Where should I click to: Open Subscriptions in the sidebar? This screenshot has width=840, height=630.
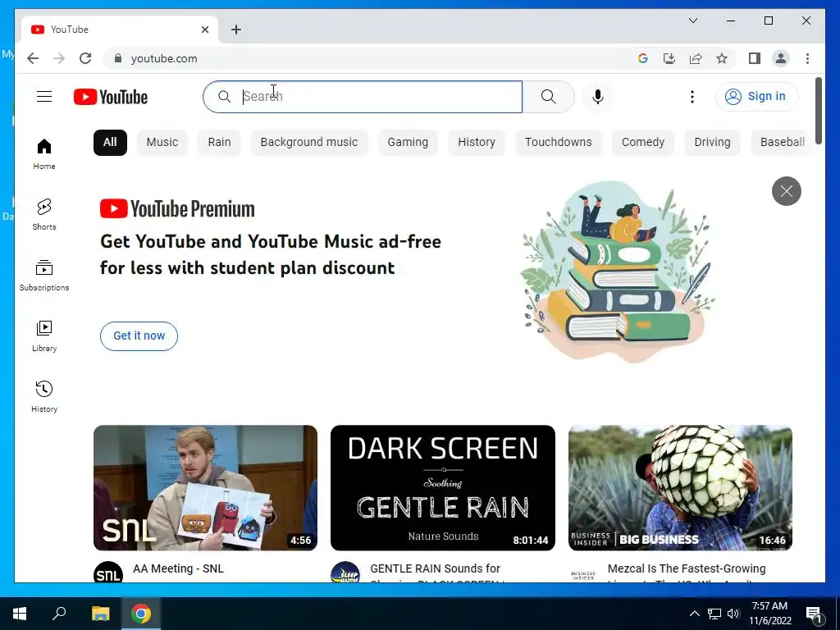click(44, 276)
